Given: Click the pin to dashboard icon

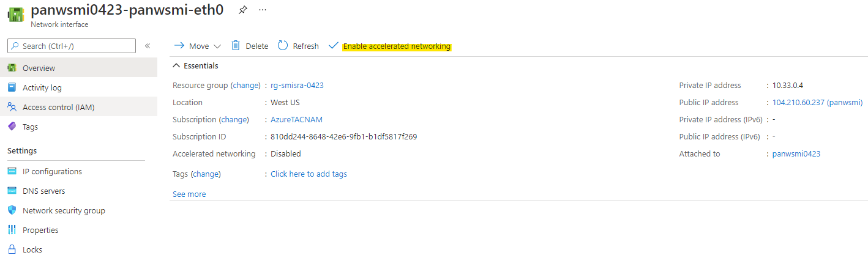Looking at the screenshot, I should coord(243,10).
